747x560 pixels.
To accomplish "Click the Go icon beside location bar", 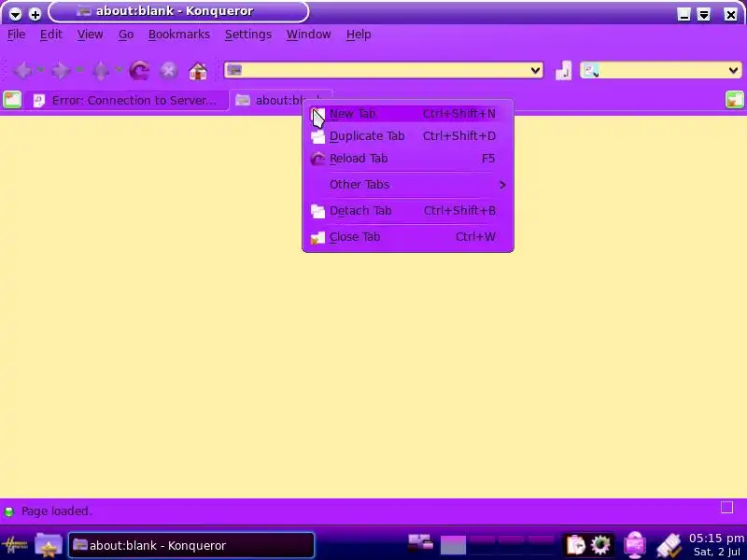I will [564, 71].
